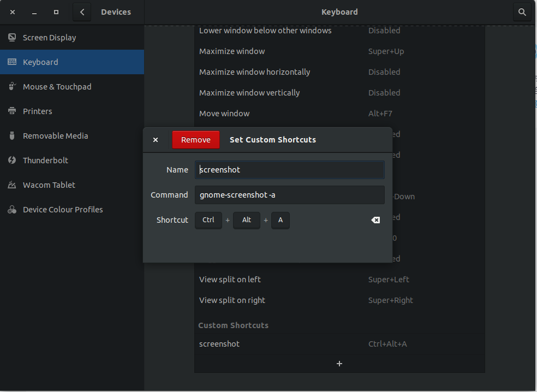Select 'Maximize window vertically' row

click(339, 92)
